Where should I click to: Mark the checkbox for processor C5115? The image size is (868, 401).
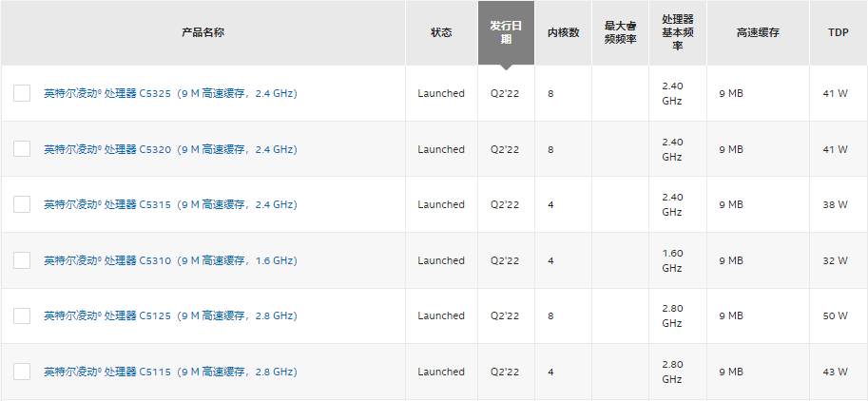coord(22,372)
